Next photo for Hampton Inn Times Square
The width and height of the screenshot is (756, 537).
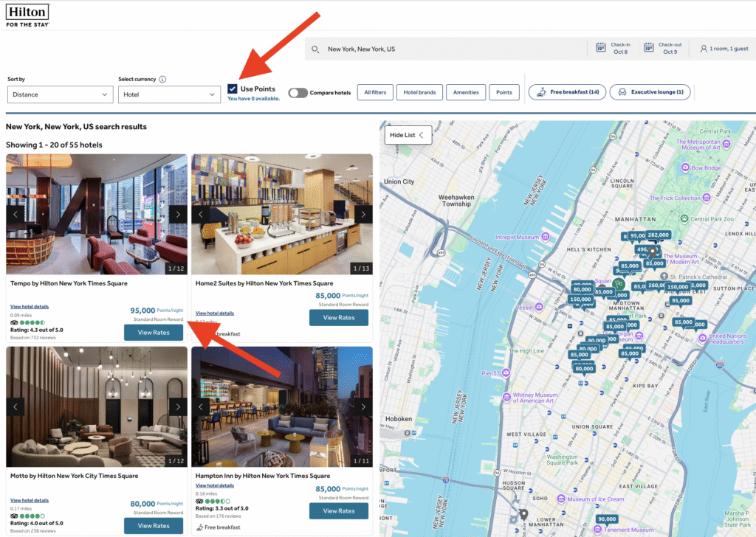click(x=362, y=407)
